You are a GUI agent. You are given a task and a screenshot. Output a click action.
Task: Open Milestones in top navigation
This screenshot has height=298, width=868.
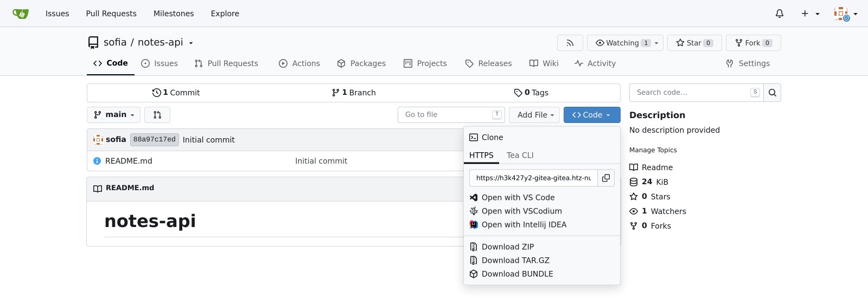click(x=174, y=14)
